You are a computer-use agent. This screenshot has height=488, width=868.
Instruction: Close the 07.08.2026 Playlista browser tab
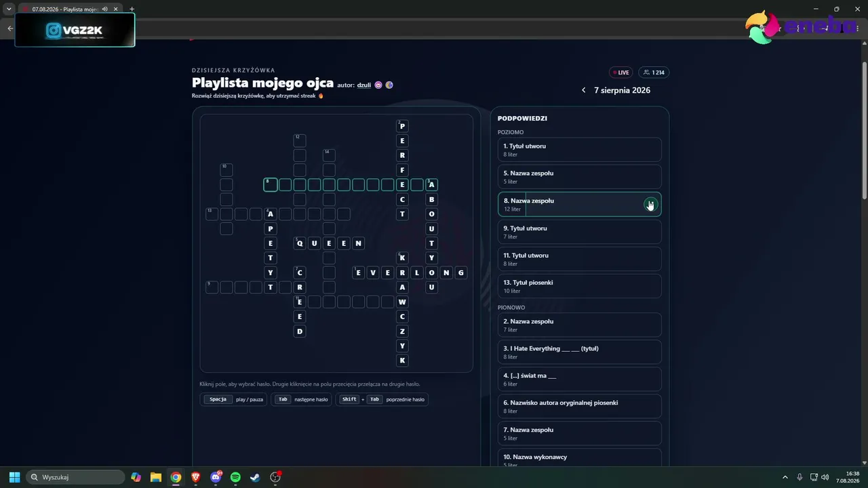[116, 9]
